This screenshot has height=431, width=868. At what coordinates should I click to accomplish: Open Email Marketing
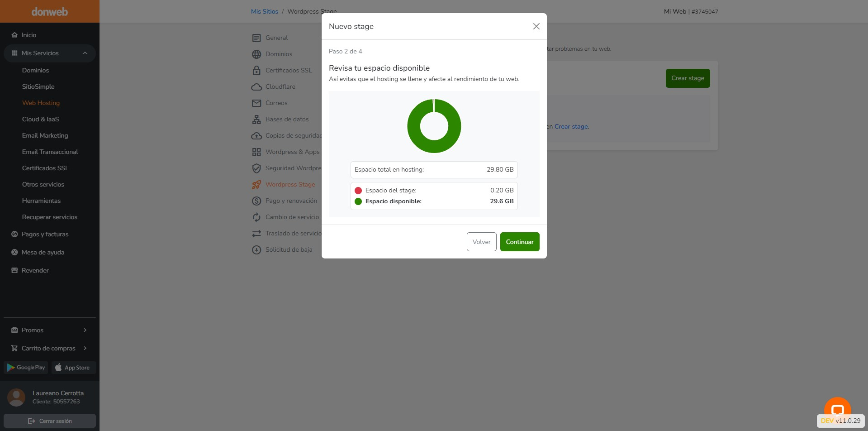coord(45,135)
